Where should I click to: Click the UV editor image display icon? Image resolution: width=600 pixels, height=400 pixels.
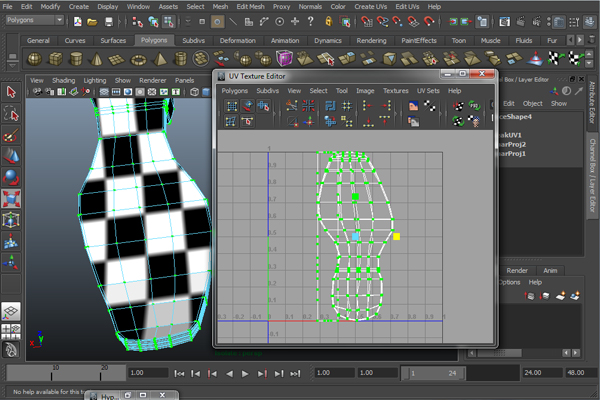413,106
